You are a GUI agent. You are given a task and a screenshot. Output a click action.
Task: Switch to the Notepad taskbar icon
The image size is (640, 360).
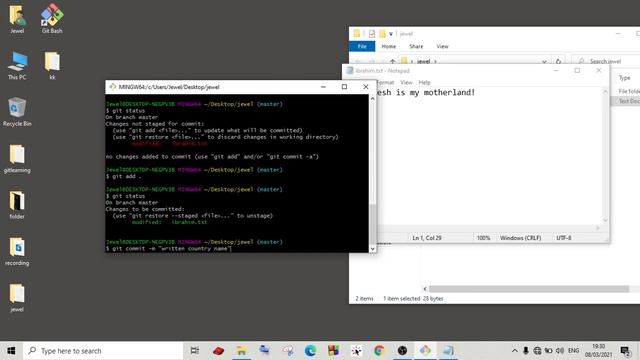448,351
